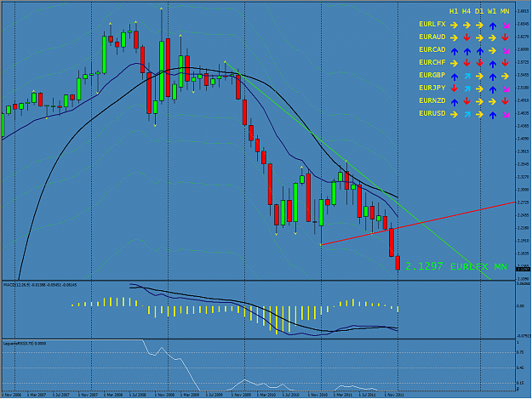Click the EURCAD D1 blue up arrow

[x=480, y=51]
